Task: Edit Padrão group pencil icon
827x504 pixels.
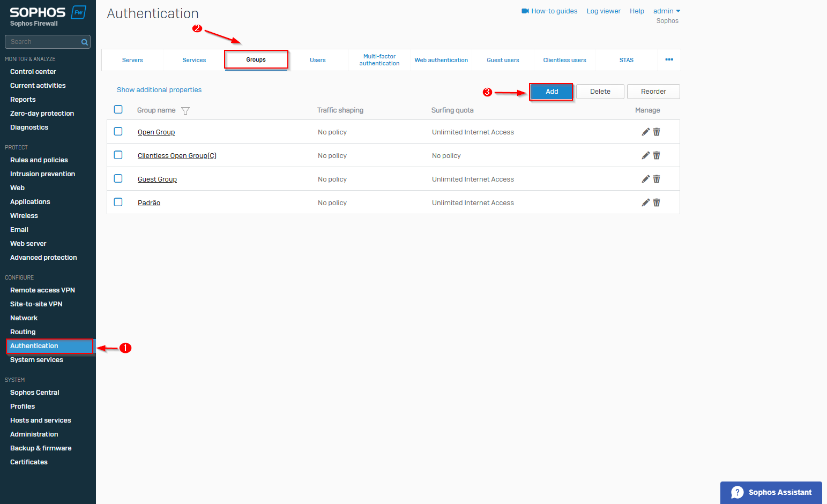Action: 646,202
